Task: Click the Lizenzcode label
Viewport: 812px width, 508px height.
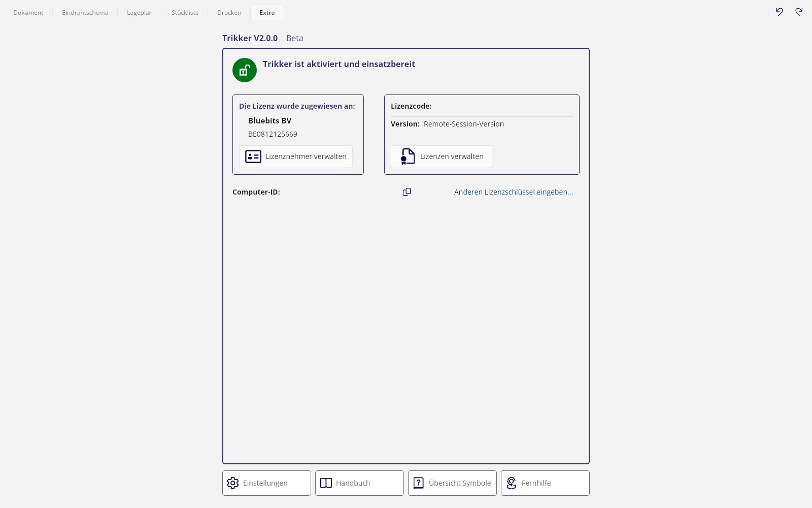Action: click(x=411, y=106)
